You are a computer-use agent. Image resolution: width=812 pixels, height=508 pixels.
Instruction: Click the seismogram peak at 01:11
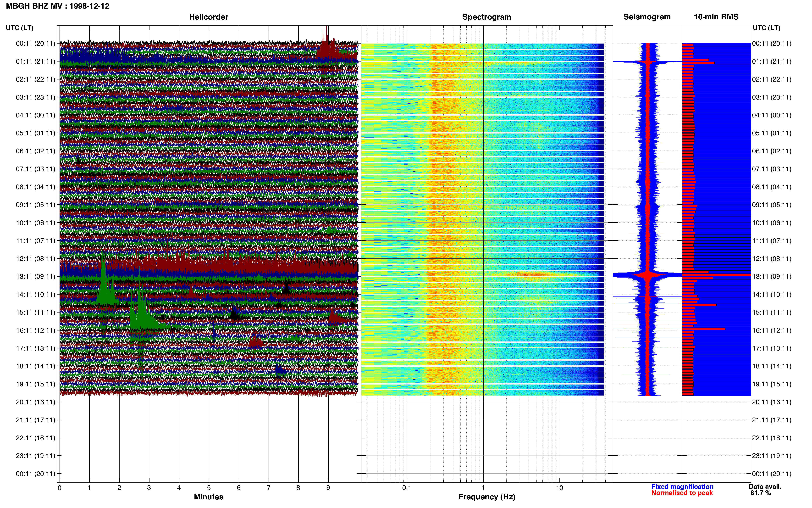647,61
